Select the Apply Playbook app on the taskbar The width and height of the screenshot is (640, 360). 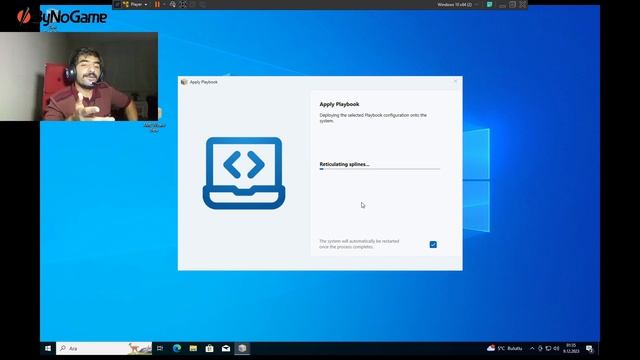(242, 348)
